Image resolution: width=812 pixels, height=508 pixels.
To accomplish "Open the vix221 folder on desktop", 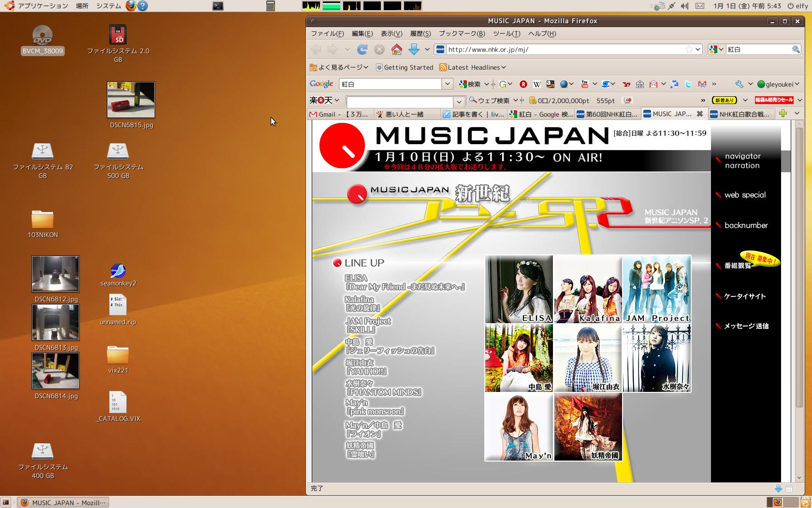I will (118, 359).
